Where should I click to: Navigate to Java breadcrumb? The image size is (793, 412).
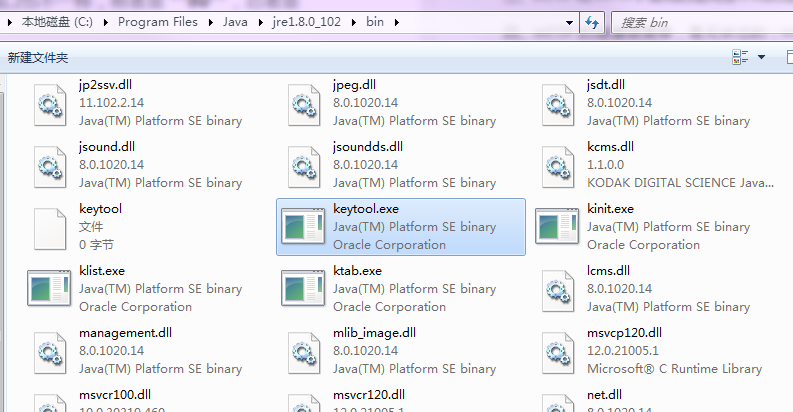click(x=235, y=22)
